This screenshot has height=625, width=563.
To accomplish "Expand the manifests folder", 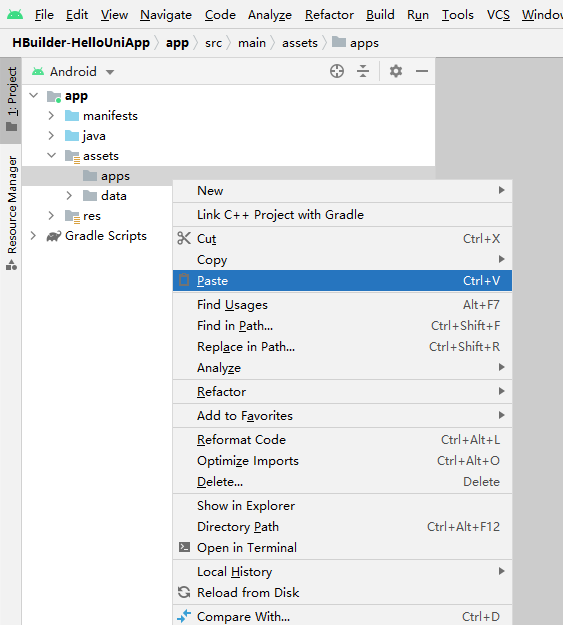I will (51, 116).
